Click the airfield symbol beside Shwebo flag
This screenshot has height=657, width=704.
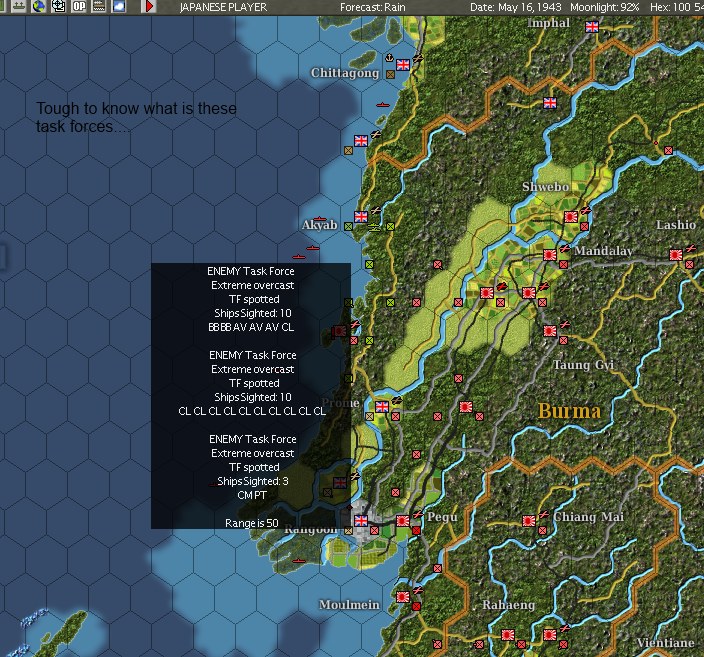(585, 210)
